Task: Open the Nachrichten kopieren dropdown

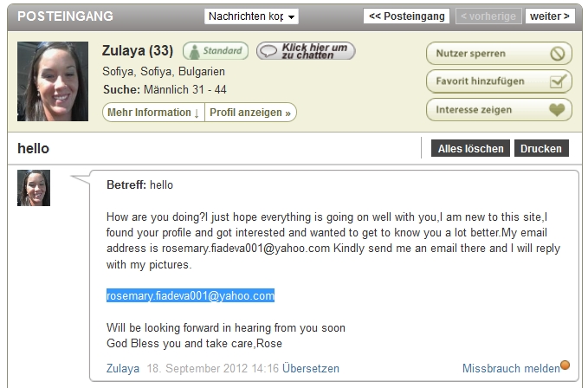Action: 251,16
